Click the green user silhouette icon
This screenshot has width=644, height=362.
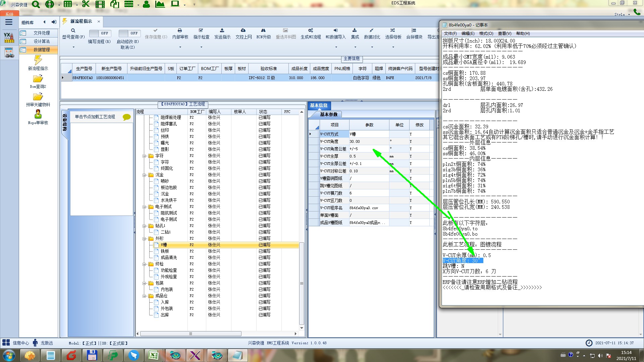(146, 4)
